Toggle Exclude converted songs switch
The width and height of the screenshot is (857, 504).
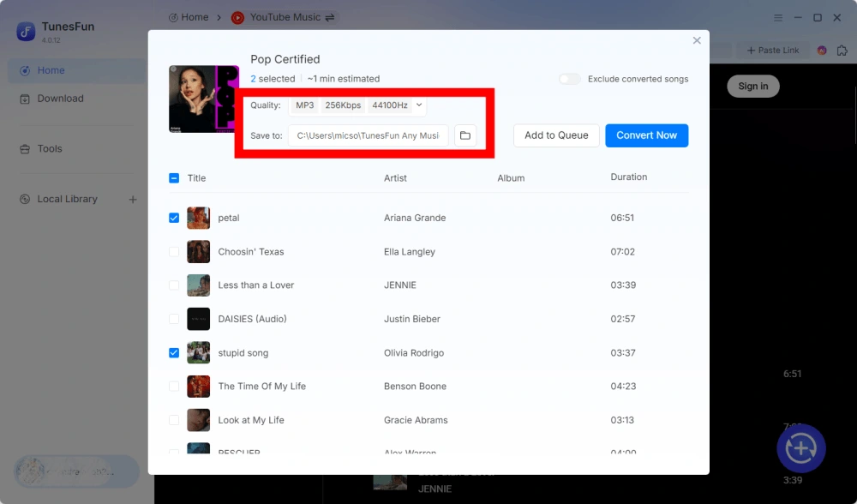[569, 79]
